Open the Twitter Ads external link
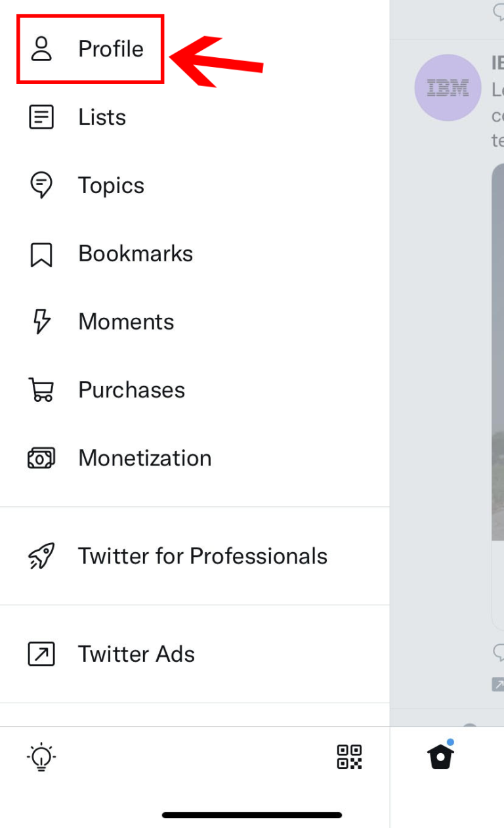504x828 pixels. 136,655
